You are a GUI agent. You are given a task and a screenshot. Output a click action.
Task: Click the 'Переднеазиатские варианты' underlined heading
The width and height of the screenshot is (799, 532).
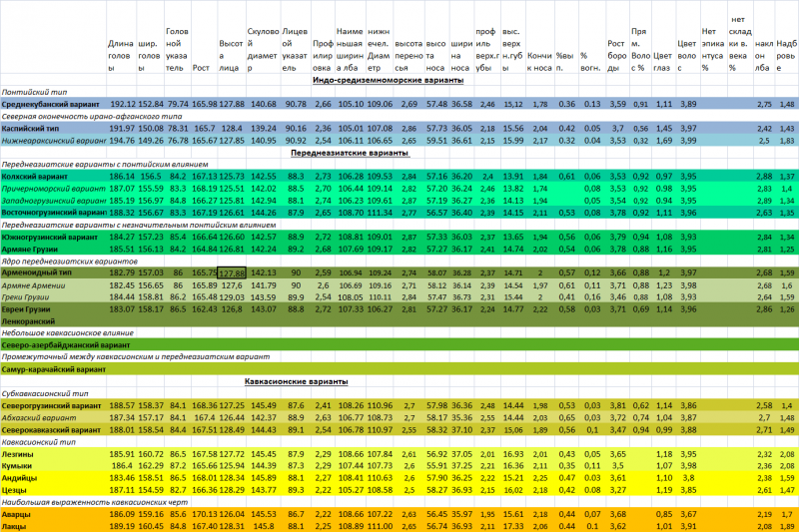(350, 153)
